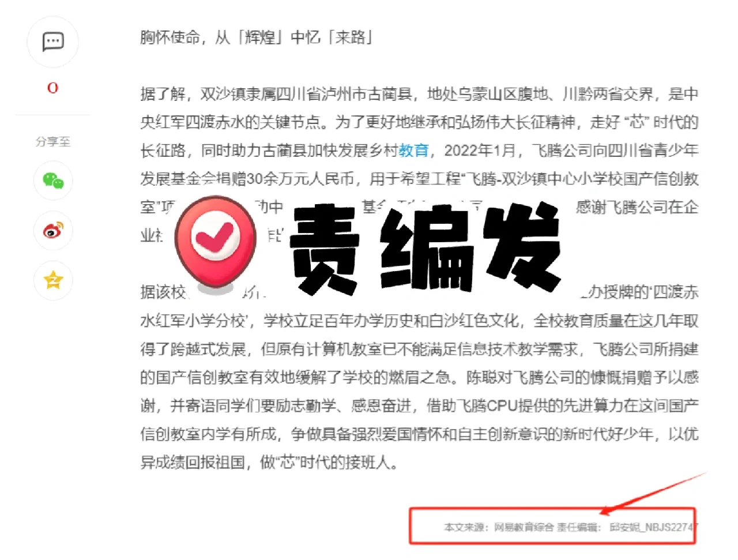Share the article via WeChat icon
The height and width of the screenshot is (560, 738).
[x=53, y=181]
